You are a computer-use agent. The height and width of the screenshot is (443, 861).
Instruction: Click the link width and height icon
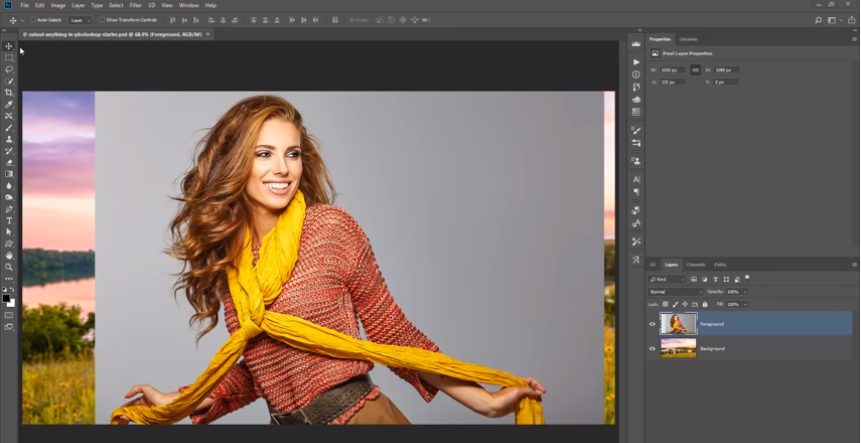pos(695,70)
